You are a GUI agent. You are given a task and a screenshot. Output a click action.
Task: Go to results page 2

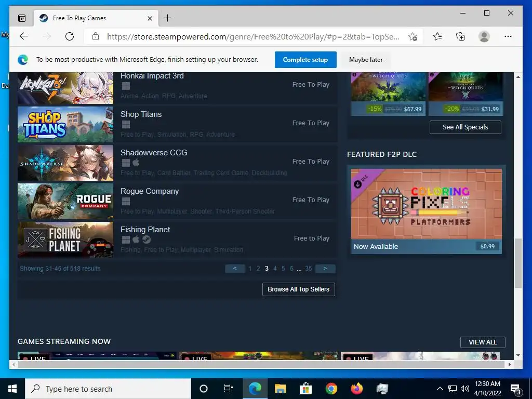258,269
